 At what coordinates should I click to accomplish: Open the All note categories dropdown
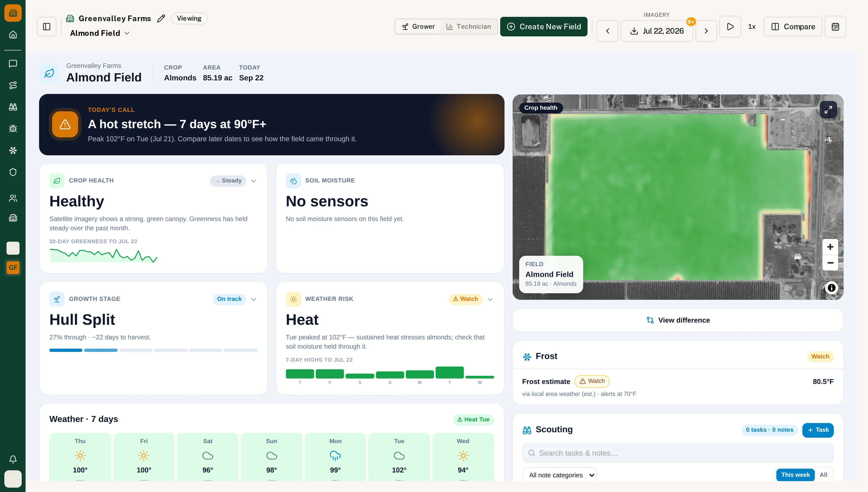(x=560, y=475)
